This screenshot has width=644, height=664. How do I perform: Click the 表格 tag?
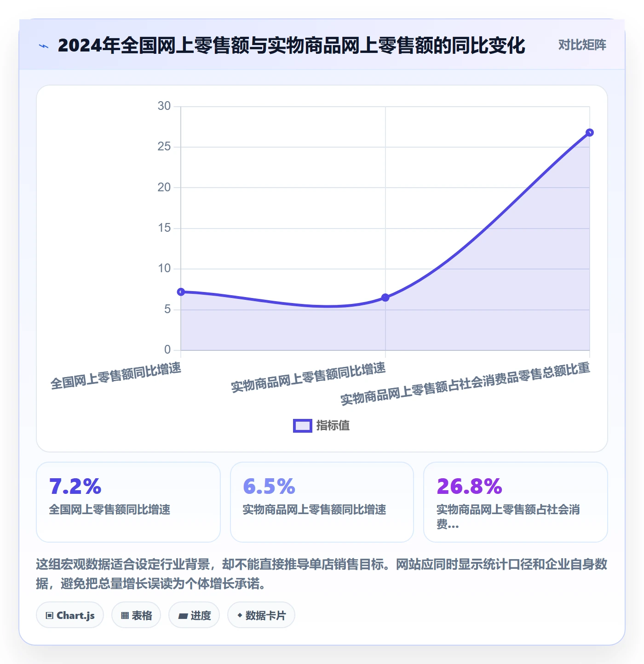coord(136,615)
